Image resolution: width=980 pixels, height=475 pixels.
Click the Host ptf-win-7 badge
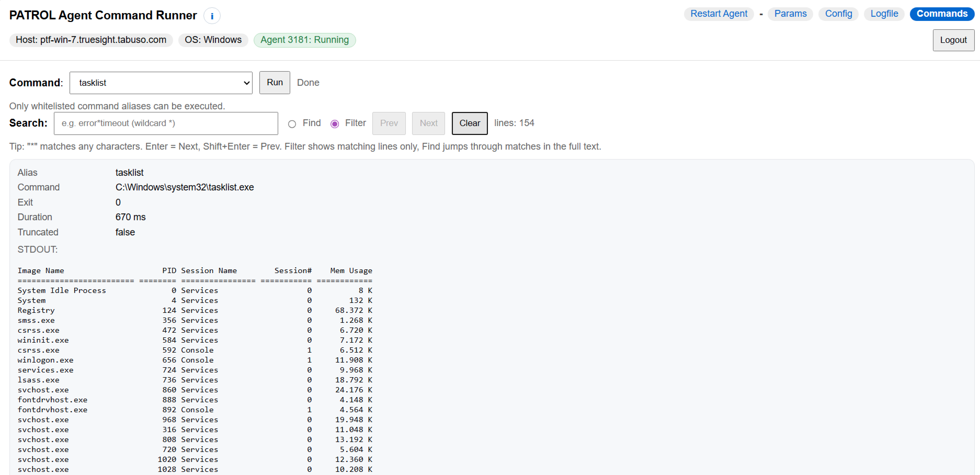(x=91, y=40)
